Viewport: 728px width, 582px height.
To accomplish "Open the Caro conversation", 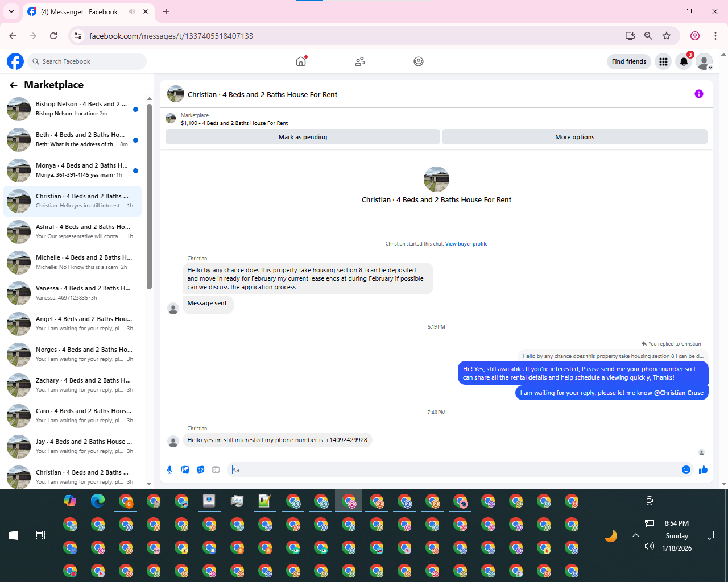I will (x=73, y=416).
